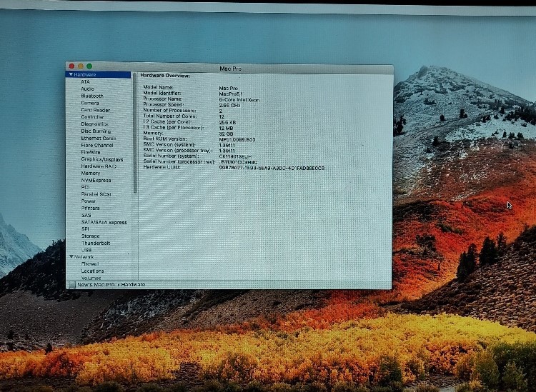The width and height of the screenshot is (536, 392).
Task: Click the sidebar vertical scrollbar thumb
Action: (135, 134)
